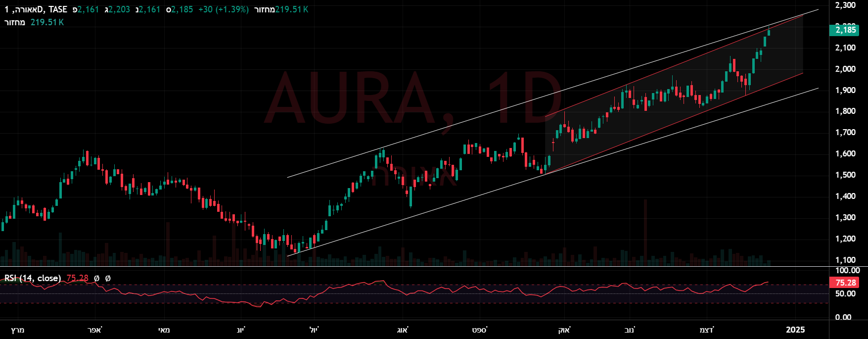Click the מרץ month label on the time axis
The height and width of the screenshot is (339, 868).
click(x=18, y=330)
